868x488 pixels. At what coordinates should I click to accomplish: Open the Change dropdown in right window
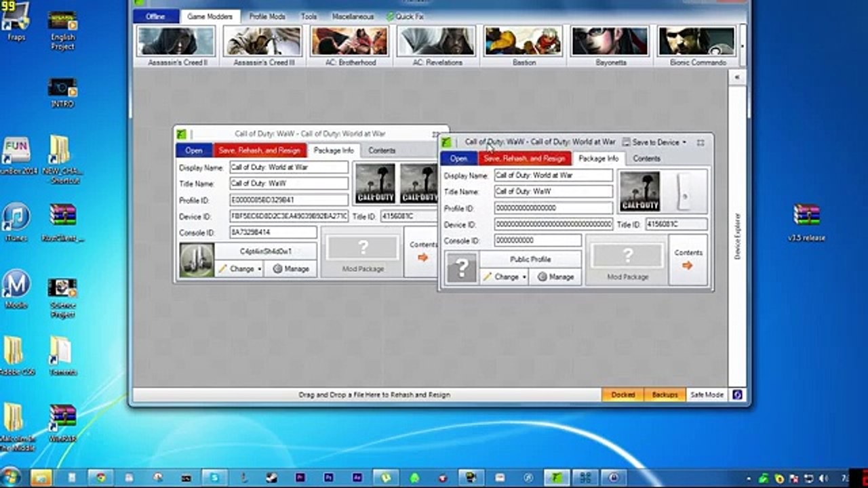(x=505, y=277)
